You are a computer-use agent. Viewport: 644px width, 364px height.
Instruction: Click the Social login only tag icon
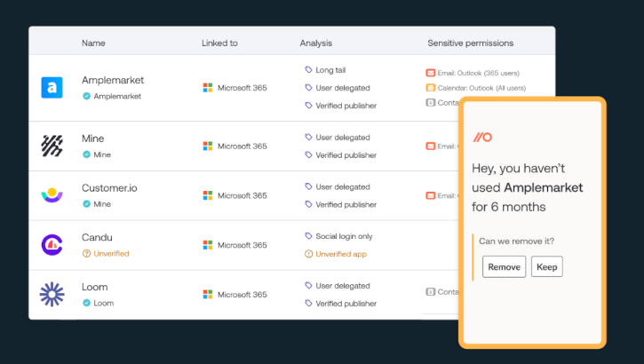(x=308, y=236)
